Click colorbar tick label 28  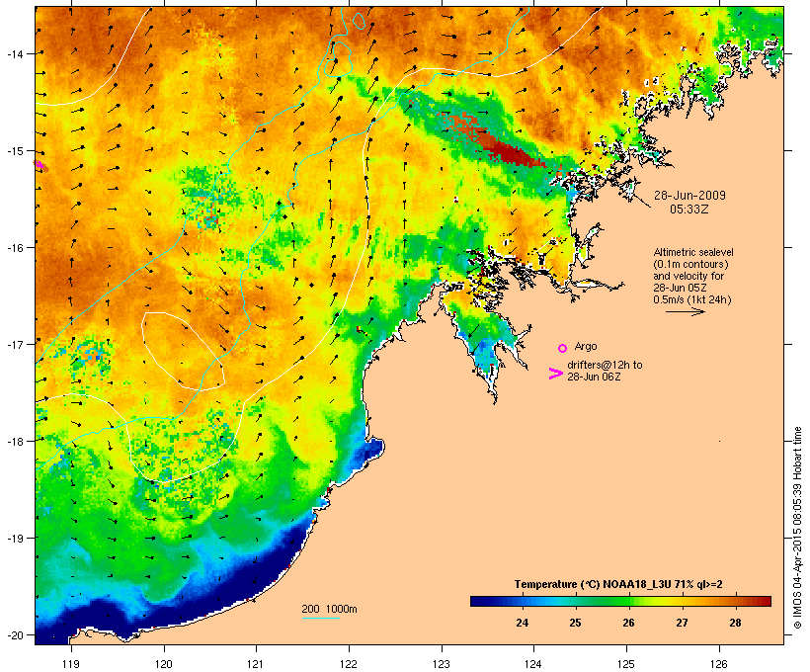(x=735, y=623)
